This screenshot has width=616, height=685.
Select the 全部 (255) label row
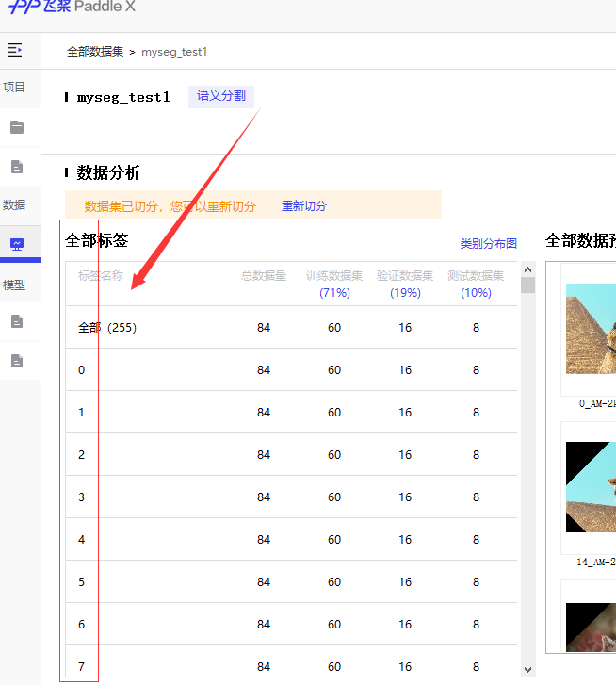(x=291, y=327)
